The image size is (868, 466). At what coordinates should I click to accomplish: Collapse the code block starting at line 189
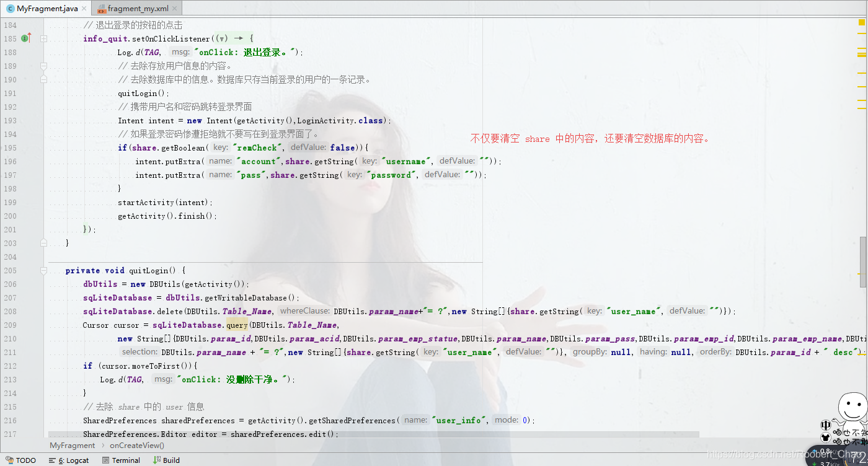43,65
